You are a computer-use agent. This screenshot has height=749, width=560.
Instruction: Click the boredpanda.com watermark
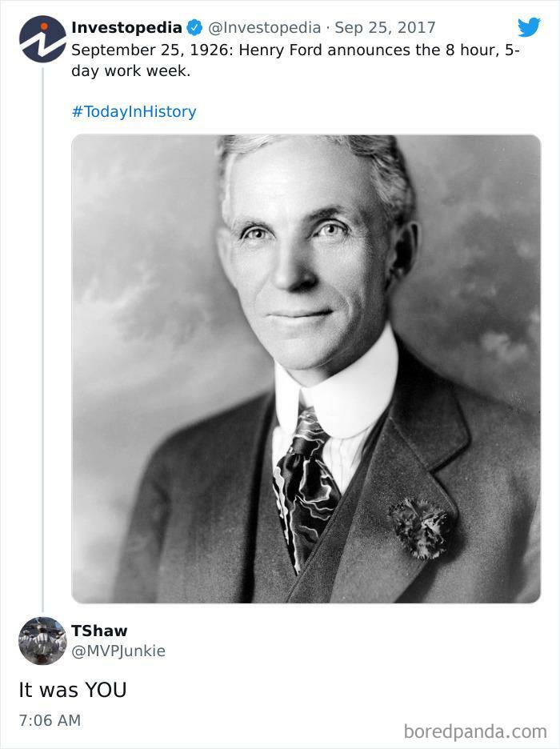click(x=475, y=731)
